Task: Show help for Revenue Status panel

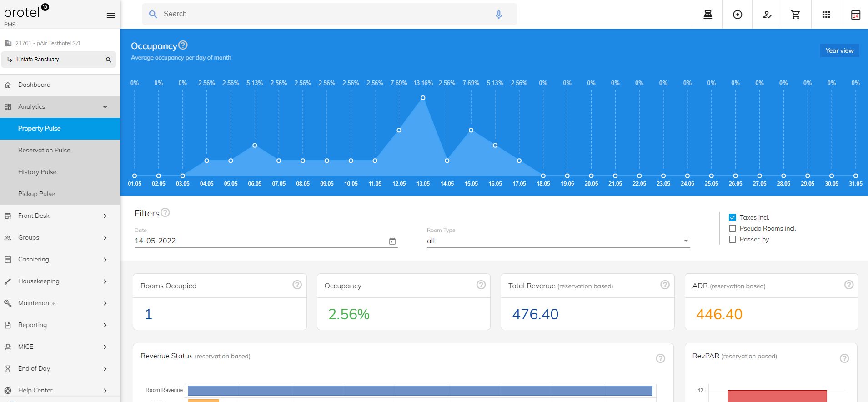Action: (661, 358)
